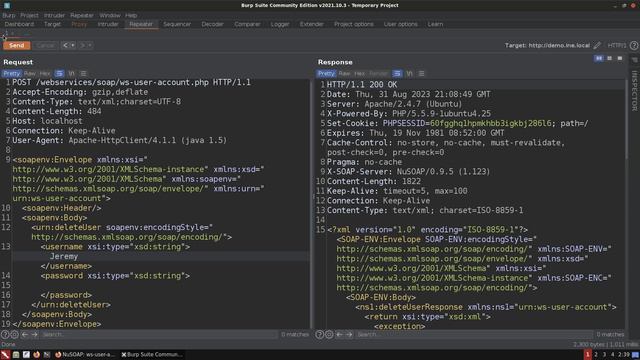
Task: Switch to the Target tab
Action: pyautogui.click(x=52, y=24)
